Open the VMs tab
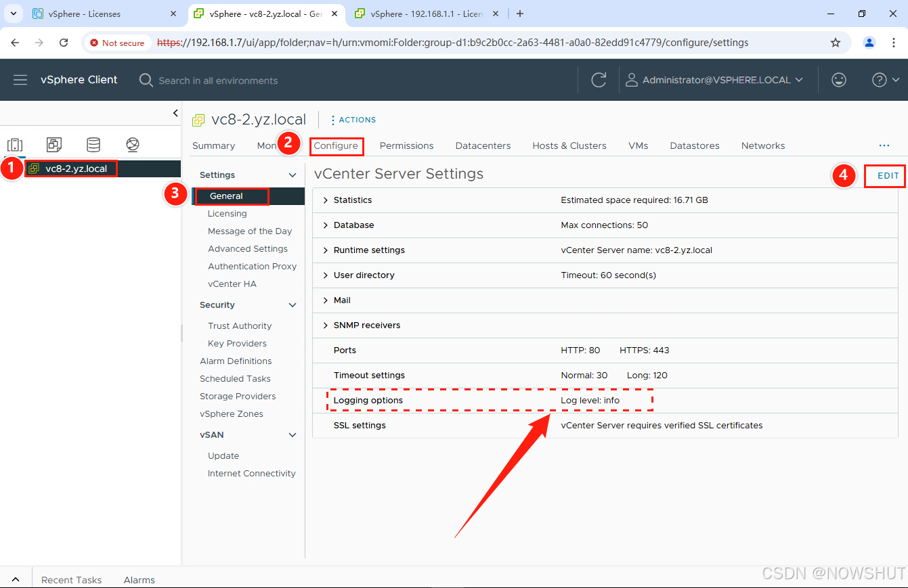This screenshot has height=588, width=908. click(638, 145)
